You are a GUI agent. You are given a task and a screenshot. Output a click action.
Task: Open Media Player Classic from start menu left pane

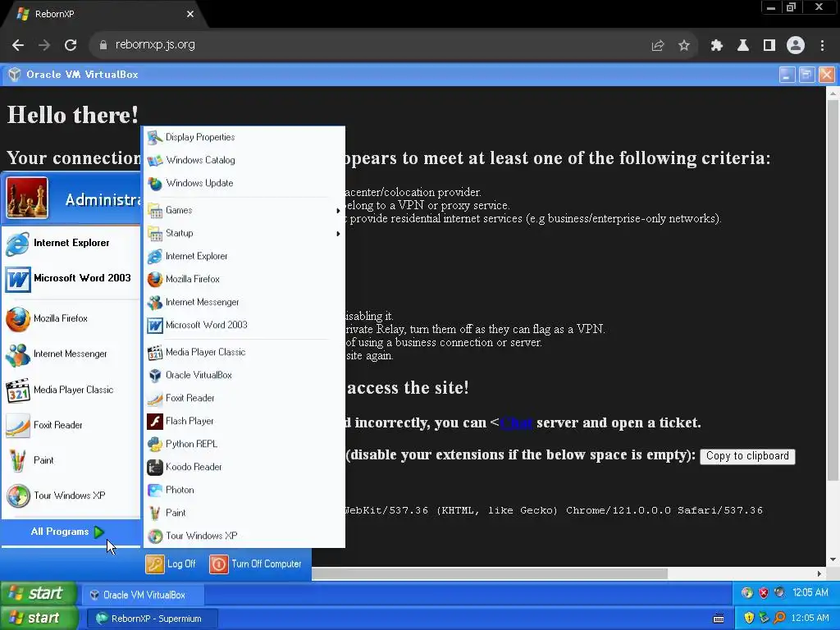point(71,390)
